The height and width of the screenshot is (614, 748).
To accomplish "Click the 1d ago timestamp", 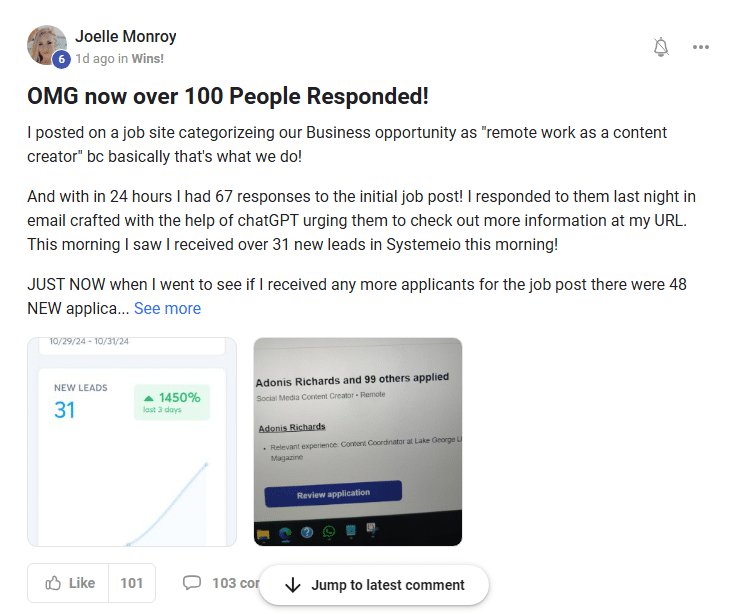I will (94, 58).
